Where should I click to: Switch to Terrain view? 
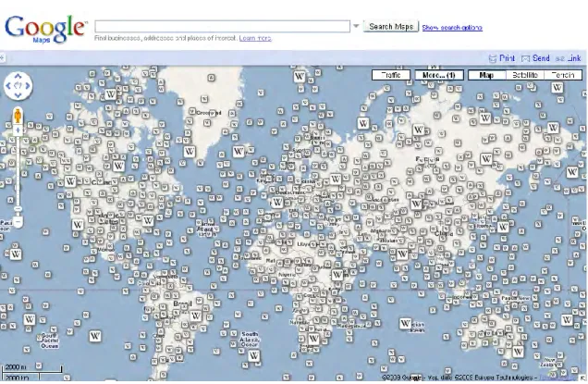[x=563, y=75]
